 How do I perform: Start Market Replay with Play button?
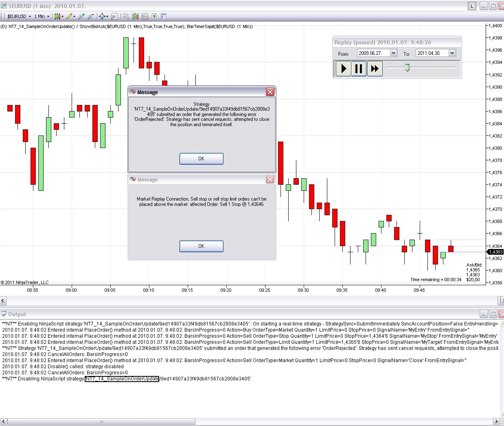tap(344, 68)
